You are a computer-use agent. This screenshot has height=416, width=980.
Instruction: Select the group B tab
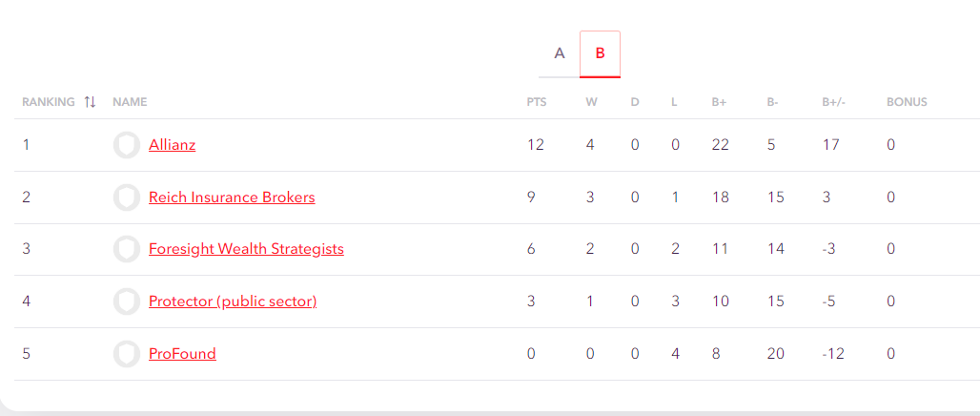pyautogui.click(x=600, y=53)
